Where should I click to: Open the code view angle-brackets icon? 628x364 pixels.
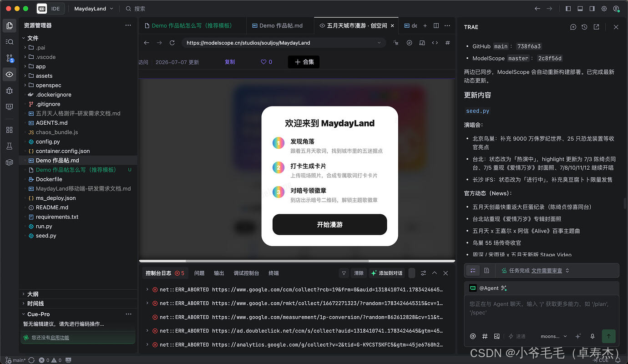tap(435, 43)
